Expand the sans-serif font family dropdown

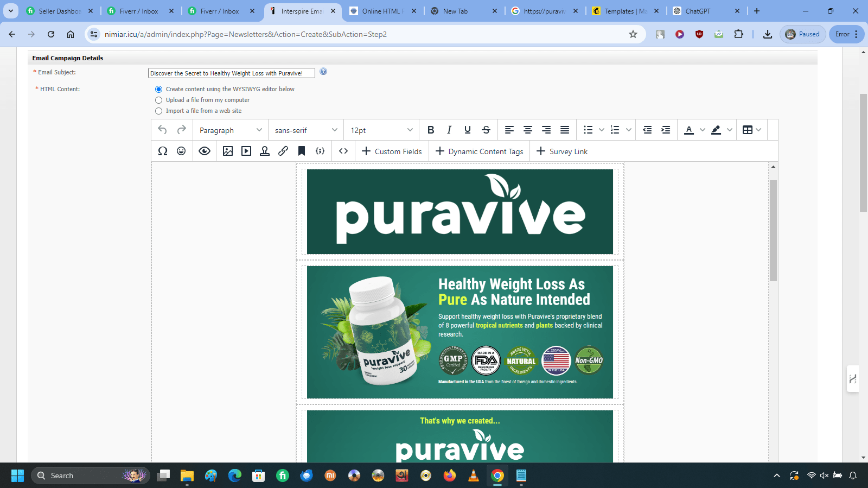(306, 130)
